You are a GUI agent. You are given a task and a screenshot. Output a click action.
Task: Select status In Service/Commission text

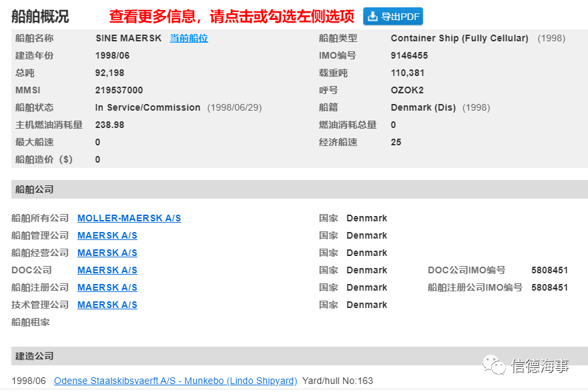click(x=148, y=107)
